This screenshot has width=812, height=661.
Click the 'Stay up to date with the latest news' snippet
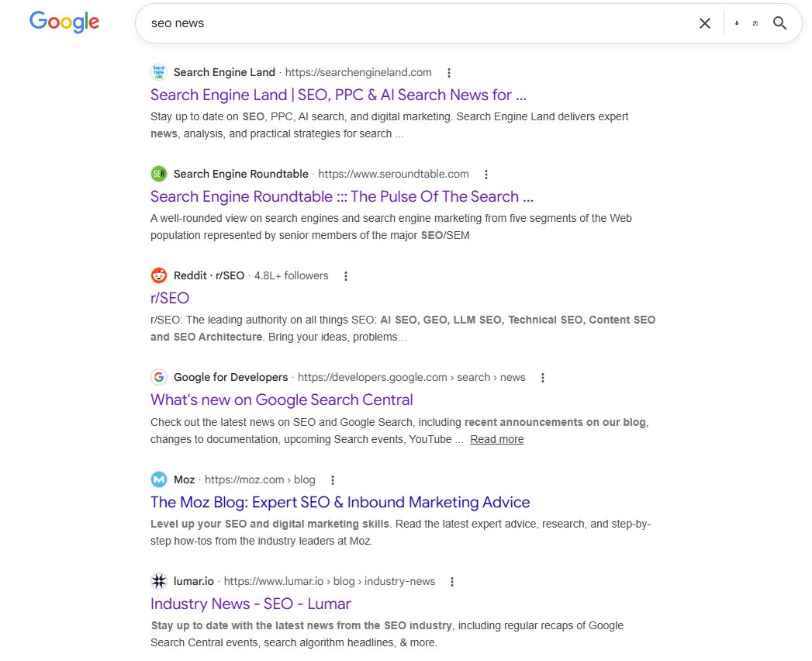pyautogui.click(x=387, y=634)
